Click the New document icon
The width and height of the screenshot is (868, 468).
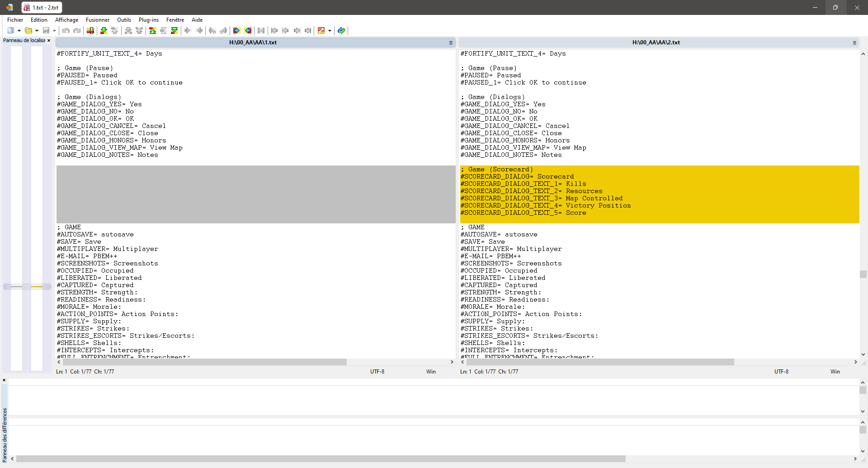coord(11,31)
